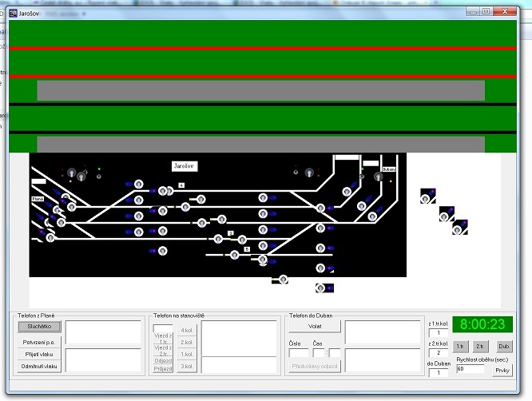Select the 1.kol. track button
This screenshot has height=401, width=532.
[x=187, y=354]
